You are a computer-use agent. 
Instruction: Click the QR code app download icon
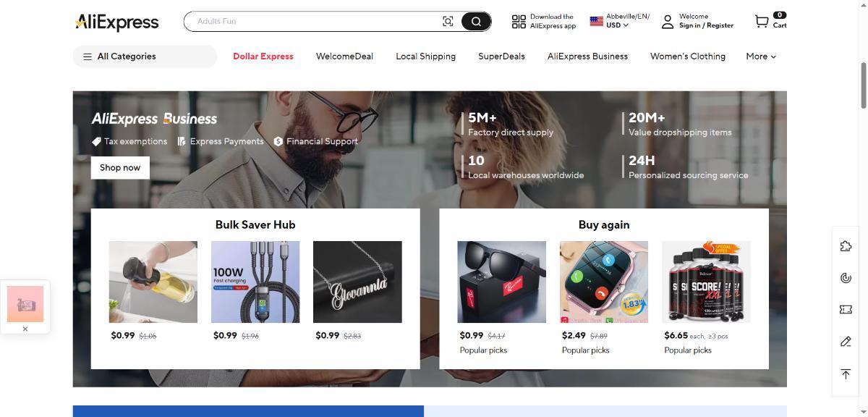coord(519,22)
